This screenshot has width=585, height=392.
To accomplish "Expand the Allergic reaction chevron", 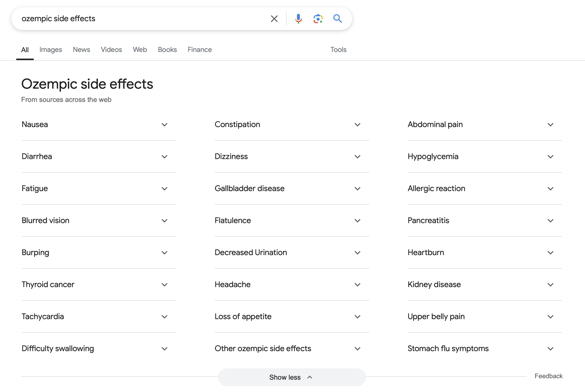I will [551, 189].
